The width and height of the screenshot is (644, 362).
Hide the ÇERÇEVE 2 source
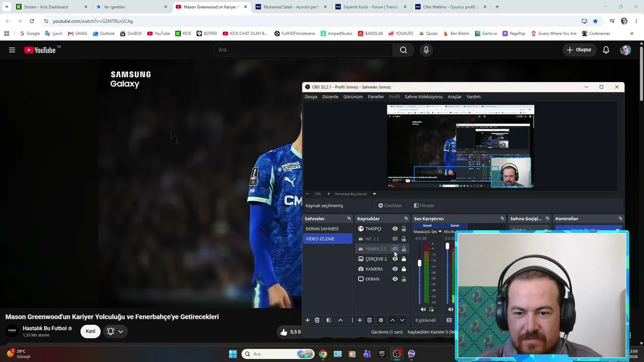tap(395, 259)
